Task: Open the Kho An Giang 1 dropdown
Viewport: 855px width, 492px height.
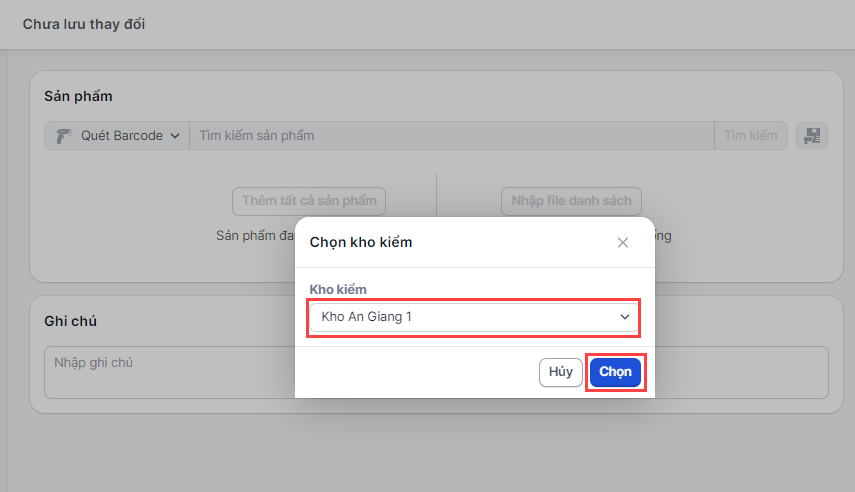Action: click(473, 317)
